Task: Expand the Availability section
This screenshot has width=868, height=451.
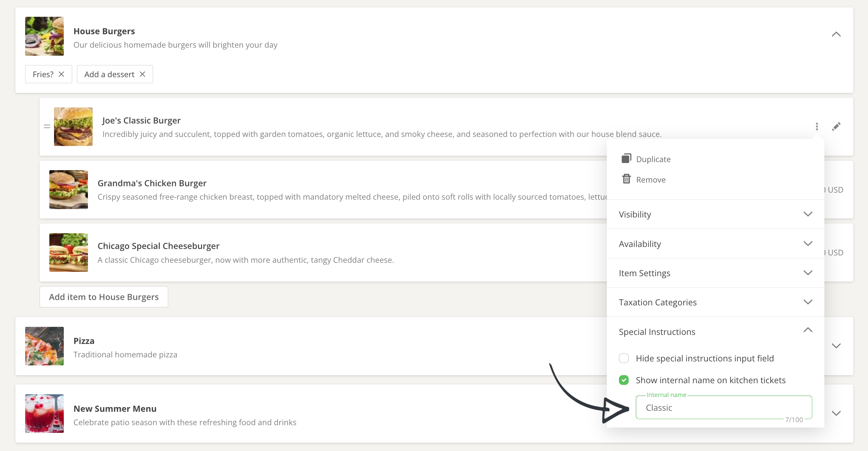Action: [808, 244]
